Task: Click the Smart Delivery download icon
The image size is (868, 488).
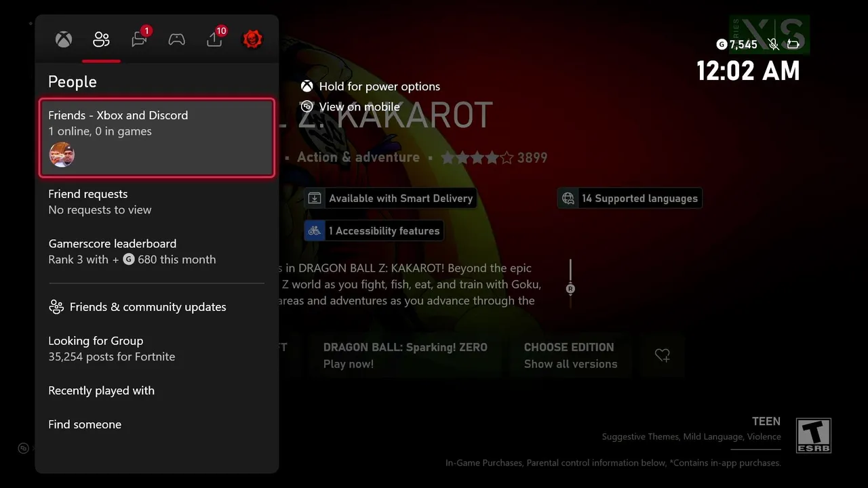Action: pyautogui.click(x=315, y=199)
